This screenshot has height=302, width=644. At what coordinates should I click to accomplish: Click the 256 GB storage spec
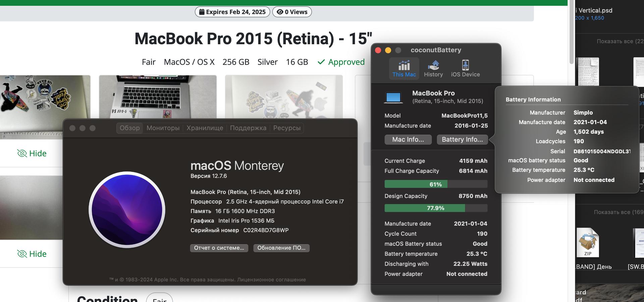(236, 62)
